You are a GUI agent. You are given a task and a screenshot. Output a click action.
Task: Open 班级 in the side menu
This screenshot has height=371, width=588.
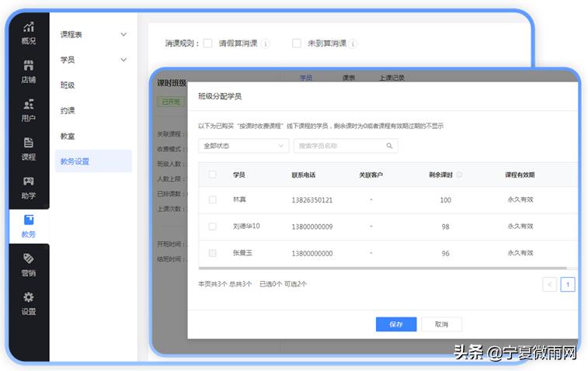[68, 85]
